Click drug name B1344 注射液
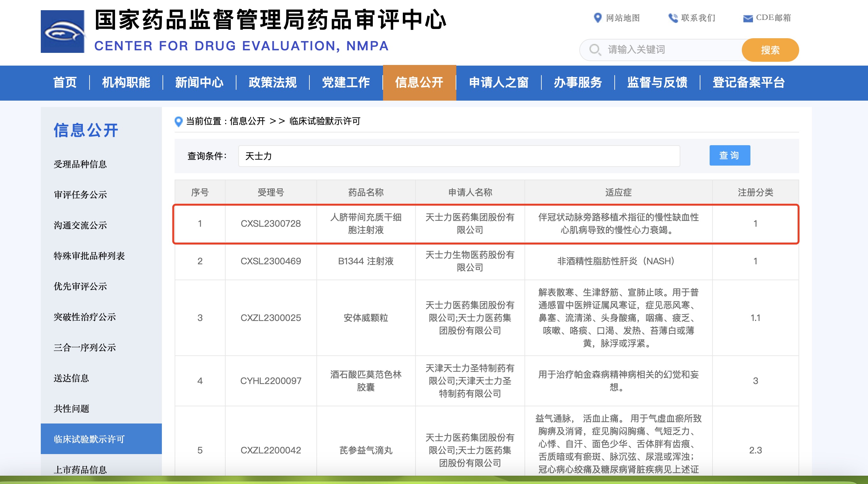The height and width of the screenshot is (484, 868). pos(365,261)
